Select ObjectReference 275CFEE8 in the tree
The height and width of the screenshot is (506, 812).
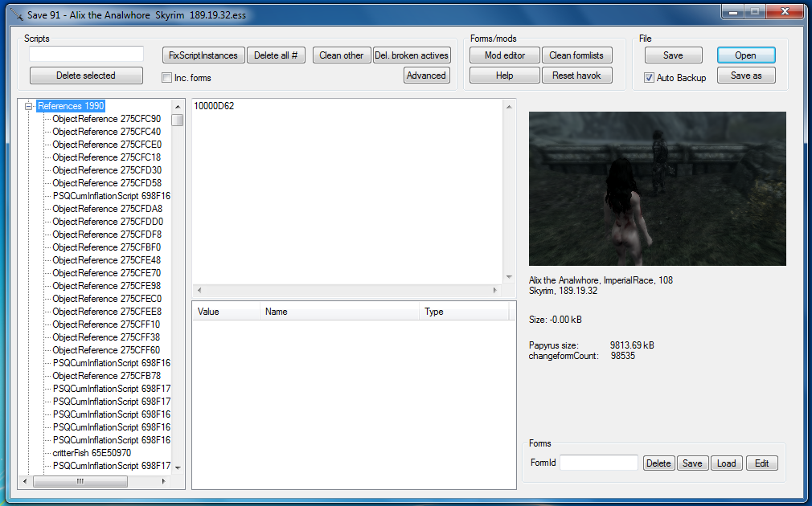tap(107, 312)
